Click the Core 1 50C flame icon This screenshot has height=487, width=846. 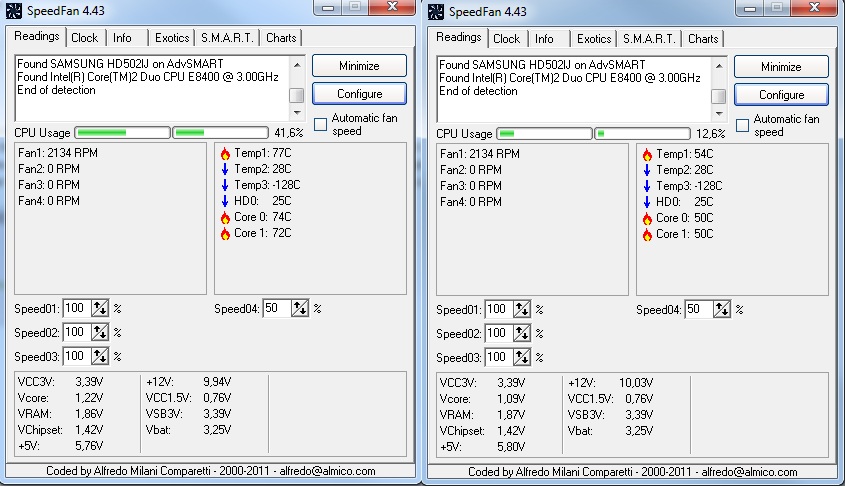(647, 235)
